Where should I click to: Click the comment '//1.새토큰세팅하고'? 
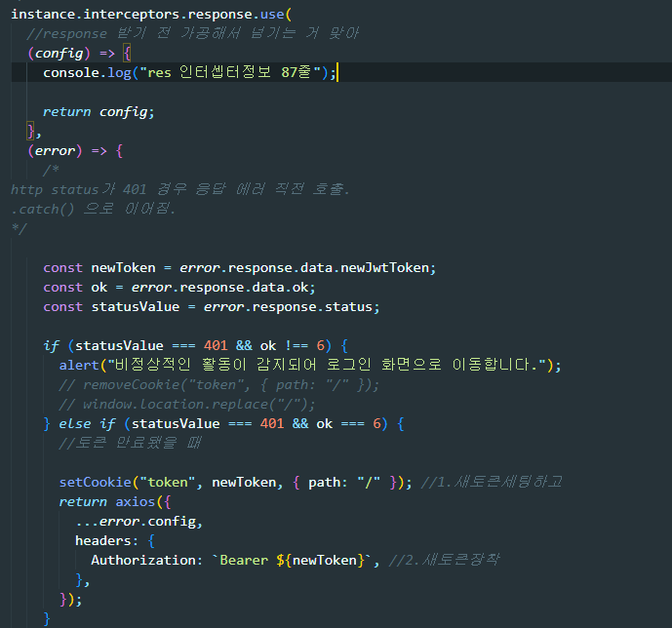click(492, 482)
